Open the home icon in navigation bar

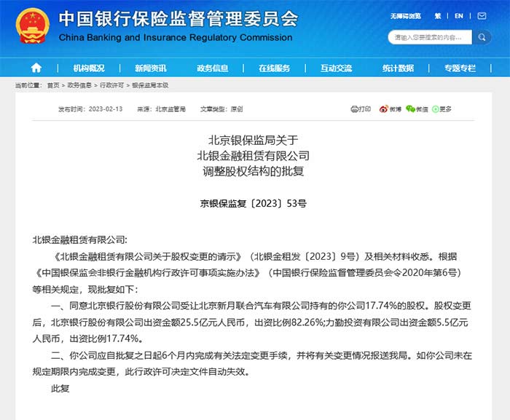[x=36, y=68]
